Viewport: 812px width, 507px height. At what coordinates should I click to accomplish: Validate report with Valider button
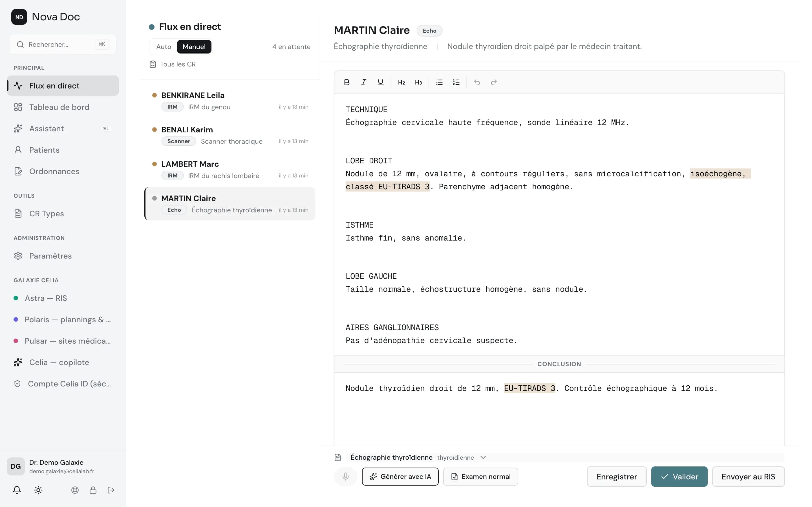pos(679,477)
